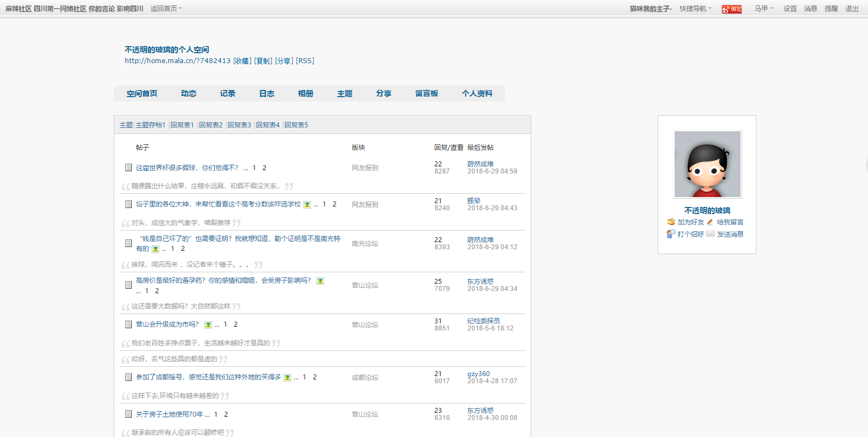Switch to the 日志 tab
868x437 pixels.
tap(266, 94)
